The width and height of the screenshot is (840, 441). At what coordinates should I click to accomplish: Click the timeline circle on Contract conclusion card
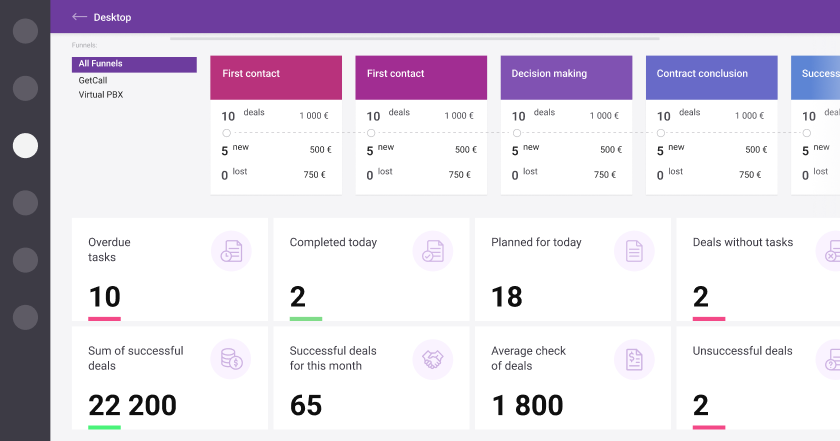tap(661, 132)
